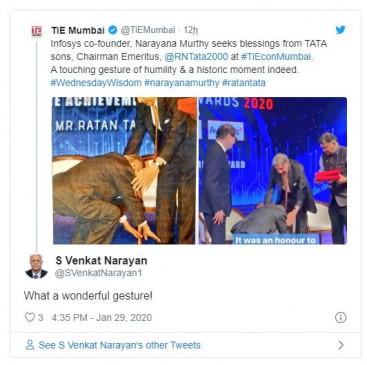Viewport: 367px width, 365px height.
Task: Open S Venkat Narayan's profile photo
Action: pyautogui.click(x=36, y=266)
